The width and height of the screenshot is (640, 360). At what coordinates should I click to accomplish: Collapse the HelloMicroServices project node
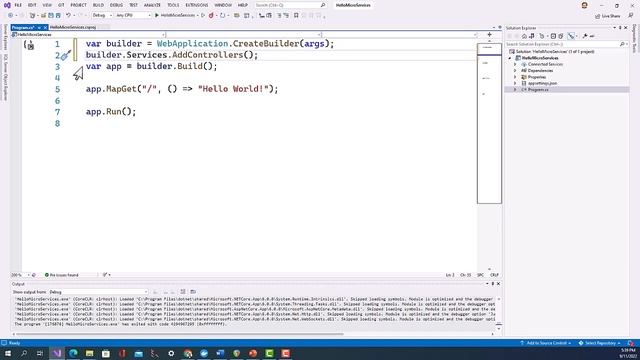[x=510, y=58]
